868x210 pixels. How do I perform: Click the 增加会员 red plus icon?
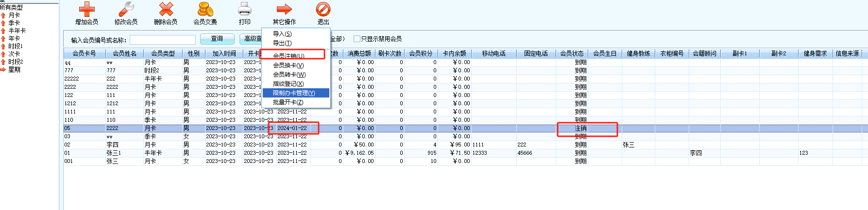point(86,10)
